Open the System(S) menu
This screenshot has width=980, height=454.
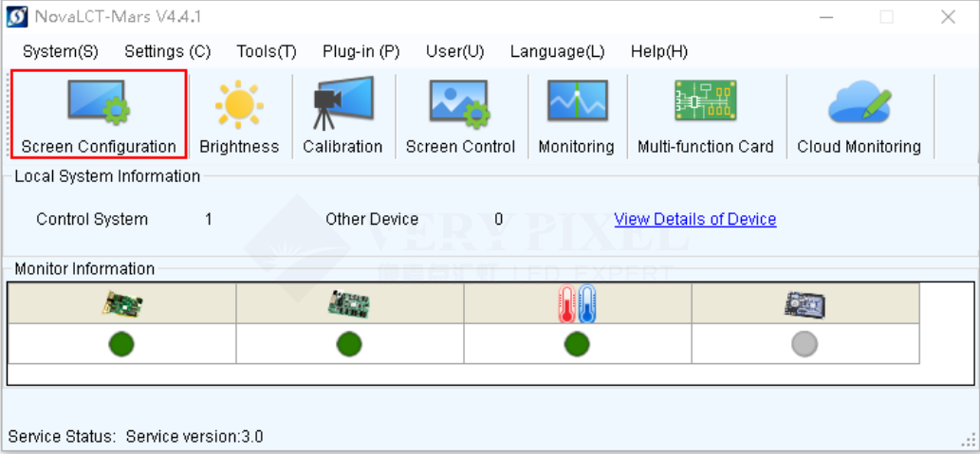[61, 52]
